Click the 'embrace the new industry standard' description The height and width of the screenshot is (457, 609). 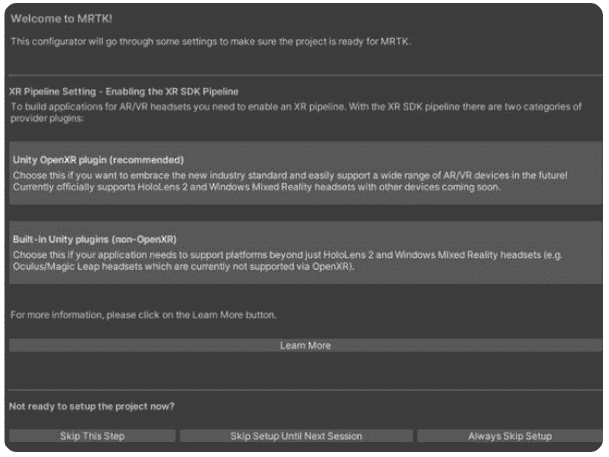(x=290, y=176)
